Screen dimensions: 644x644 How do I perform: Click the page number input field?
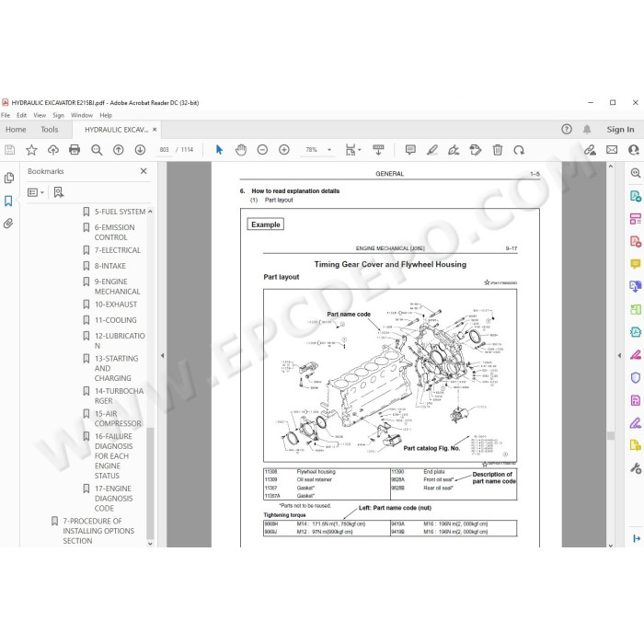165,150
